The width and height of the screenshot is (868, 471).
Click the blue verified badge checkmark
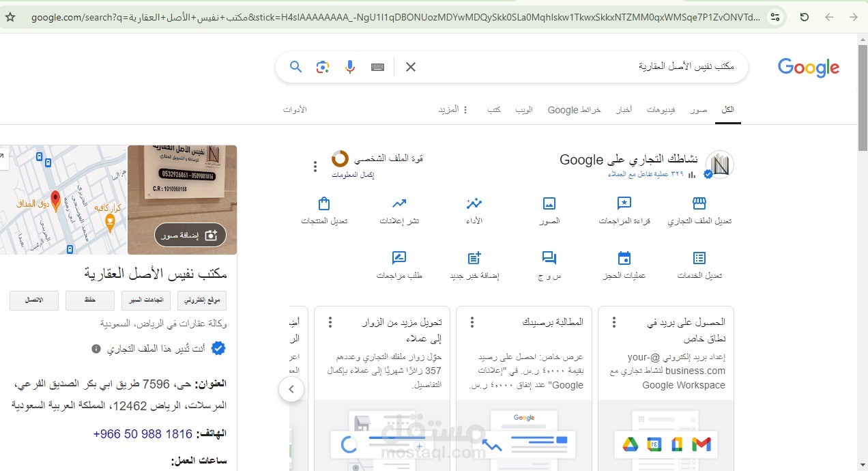click(218, 349)
